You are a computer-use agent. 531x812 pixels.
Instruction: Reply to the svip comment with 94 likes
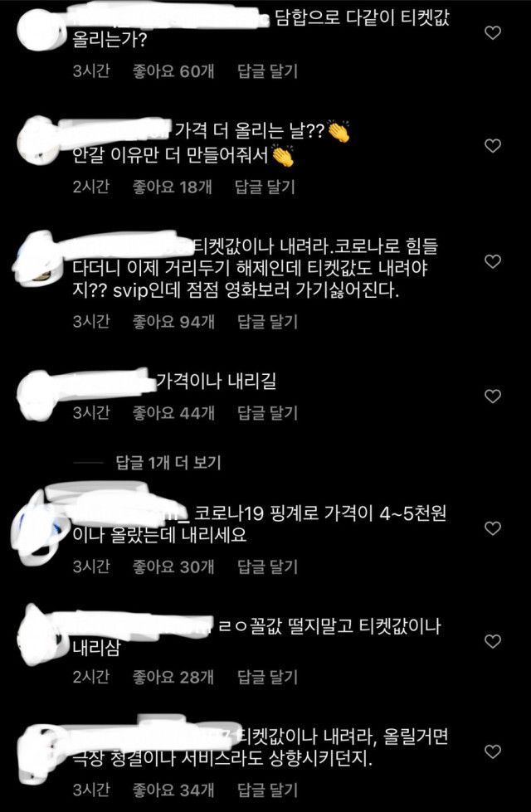click(x=268, y=322)
